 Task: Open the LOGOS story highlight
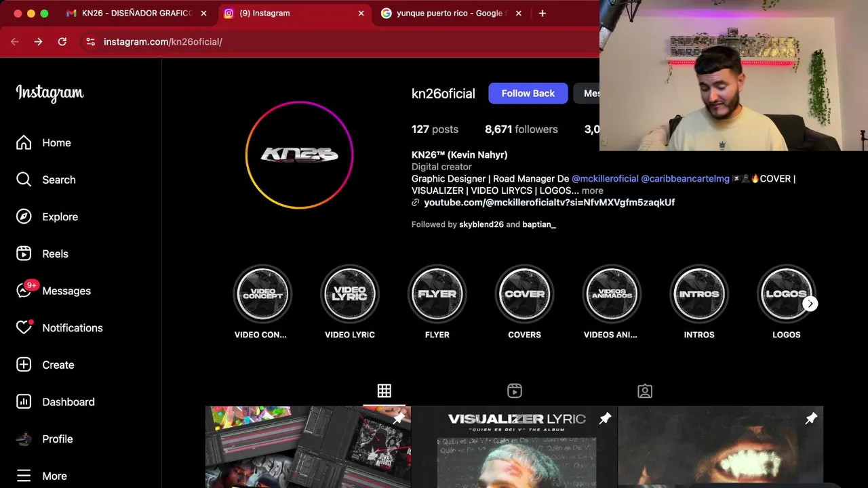click(785, 294)
